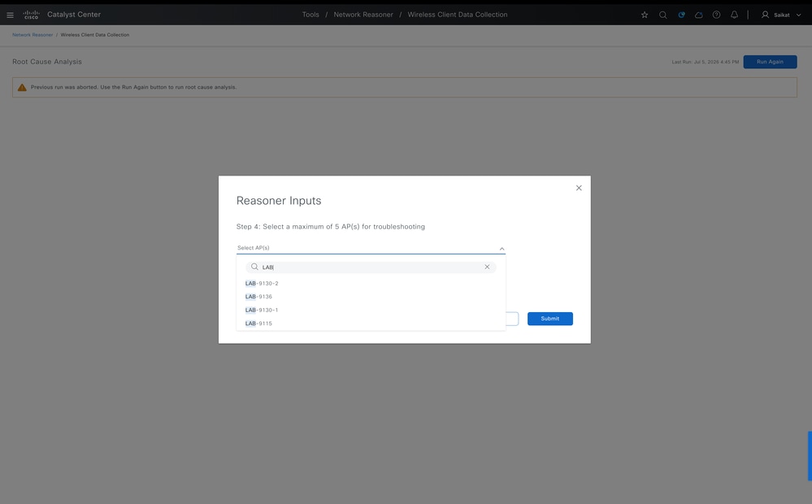Screen dimensions: 812x504
Task: Clear the LAB search text
Action: (x=487, y=267)
